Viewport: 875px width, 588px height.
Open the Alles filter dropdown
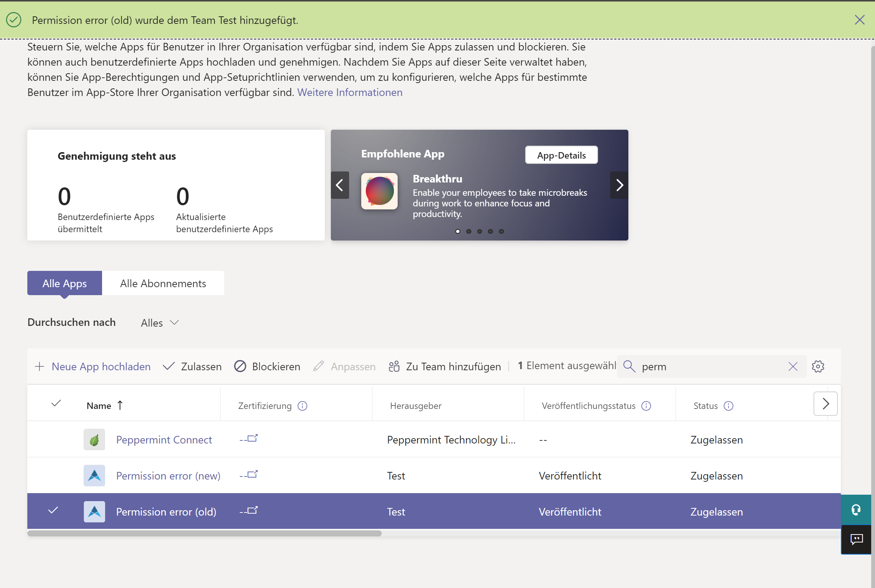click(159, 322)
